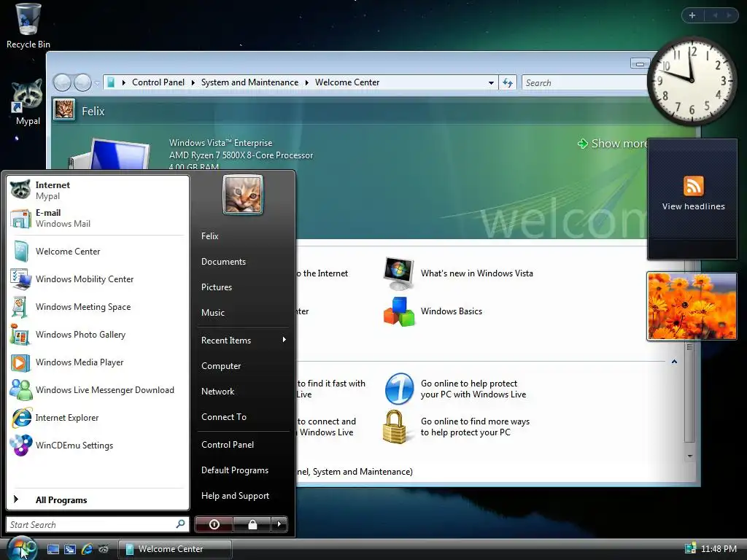
Task: Click View headlines in feed gadget
Action: 693,206
